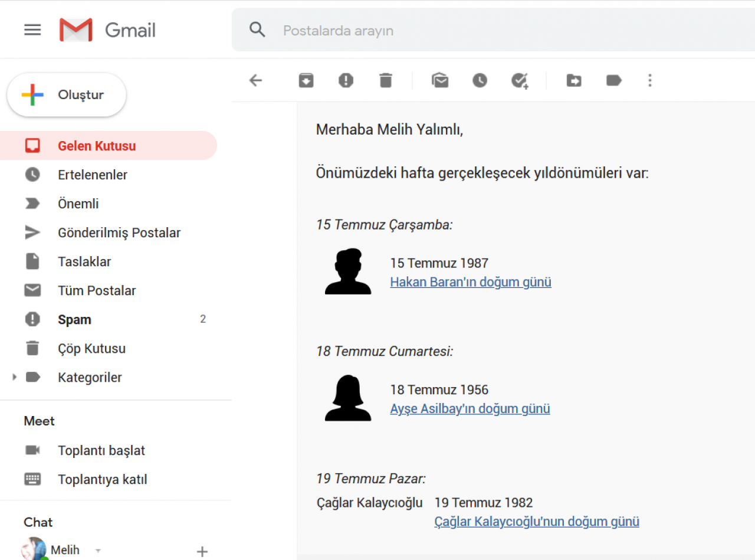Screen dimensions: 755x560
Task: Toggle the main hamburger menu
Action: pyautogui.click(x=32, y=30)
